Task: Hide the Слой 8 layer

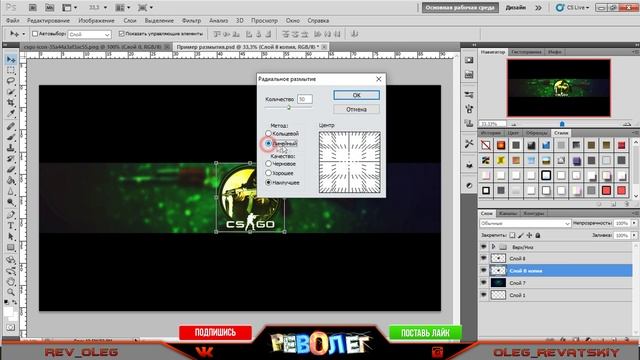Action: [x=484, y=258]
